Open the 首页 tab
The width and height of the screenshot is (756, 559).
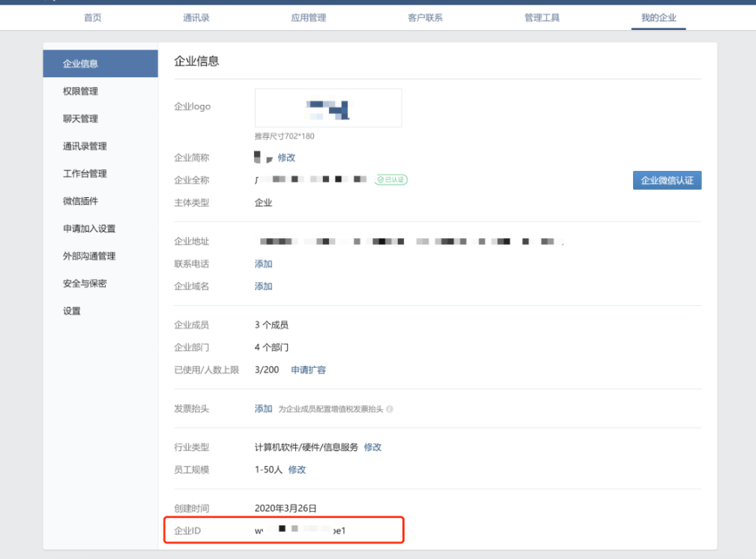[x=93, y=17]
